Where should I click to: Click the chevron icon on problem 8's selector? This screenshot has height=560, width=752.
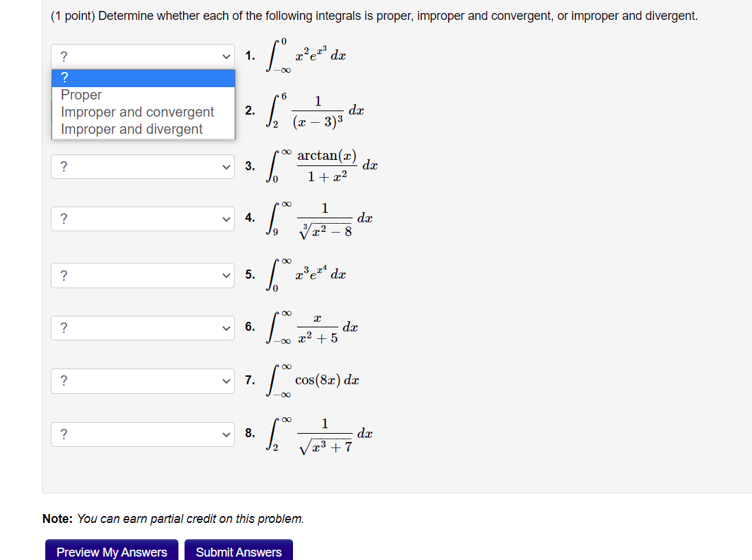coord(226,434)
